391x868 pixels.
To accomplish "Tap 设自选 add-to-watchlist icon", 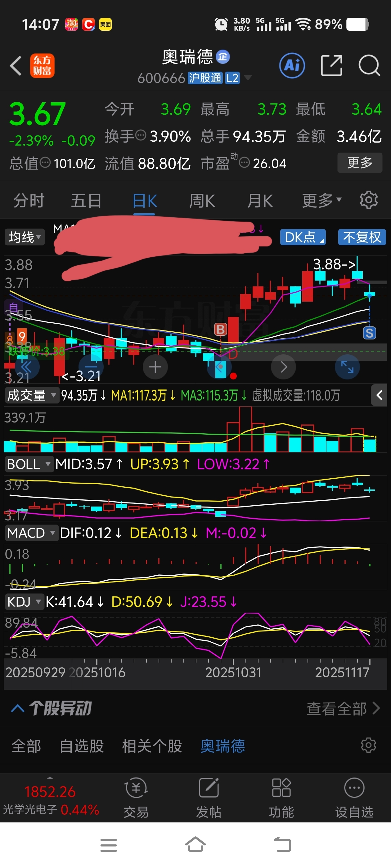I will (x=354, y=798).
